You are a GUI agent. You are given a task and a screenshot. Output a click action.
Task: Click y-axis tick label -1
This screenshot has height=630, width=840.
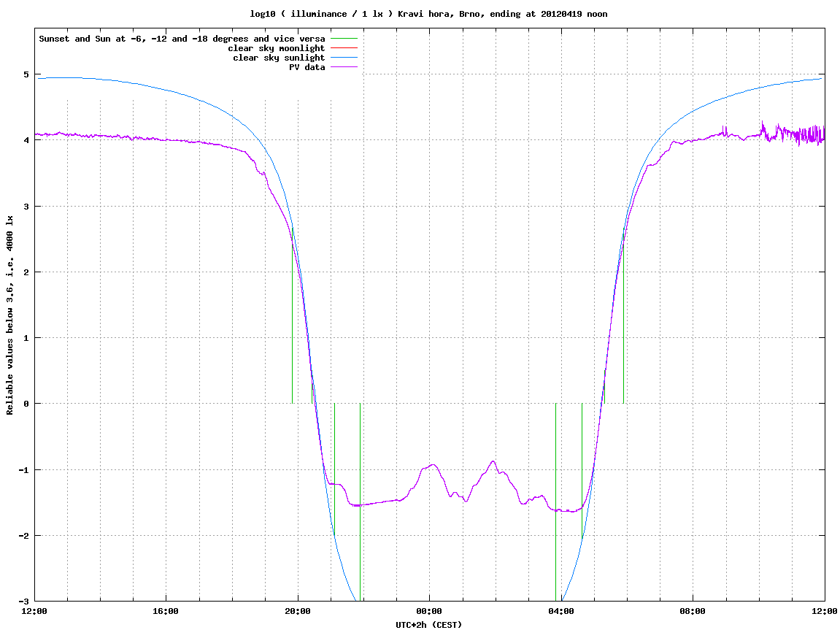(24, 470)
